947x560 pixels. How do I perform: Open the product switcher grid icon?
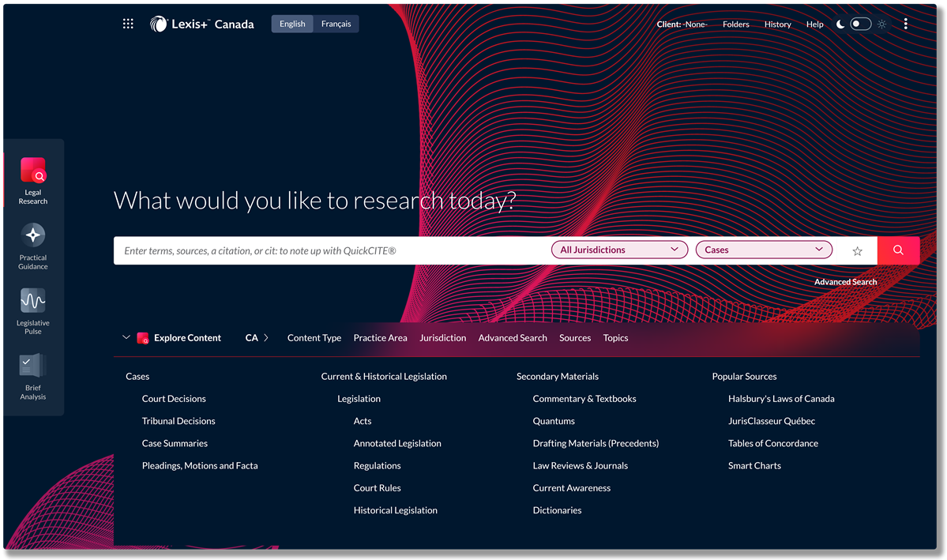tap(128, 24)
